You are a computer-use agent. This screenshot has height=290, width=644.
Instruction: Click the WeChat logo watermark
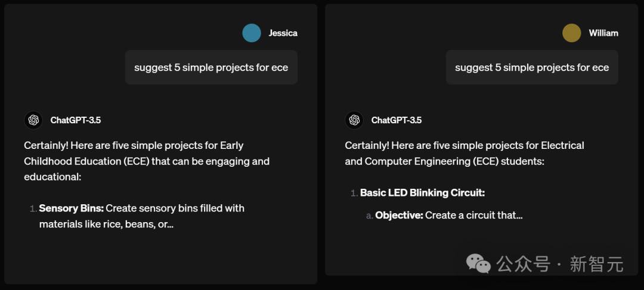coord(478,264)
